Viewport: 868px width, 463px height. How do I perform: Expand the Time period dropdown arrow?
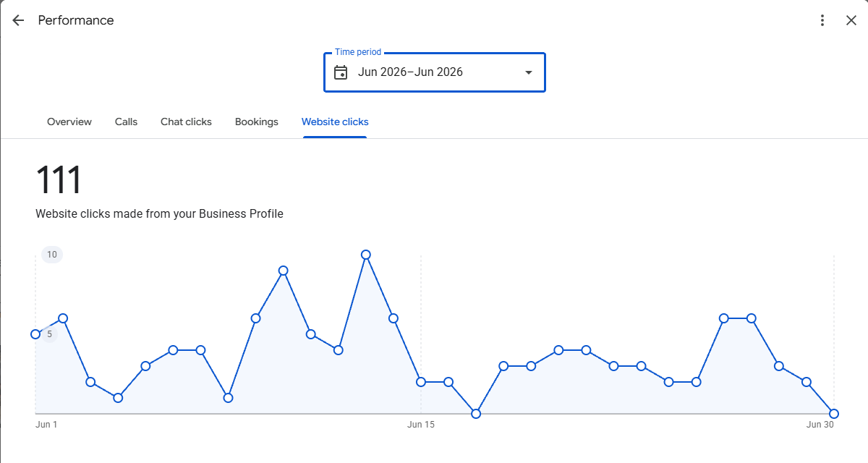(529, 72)
